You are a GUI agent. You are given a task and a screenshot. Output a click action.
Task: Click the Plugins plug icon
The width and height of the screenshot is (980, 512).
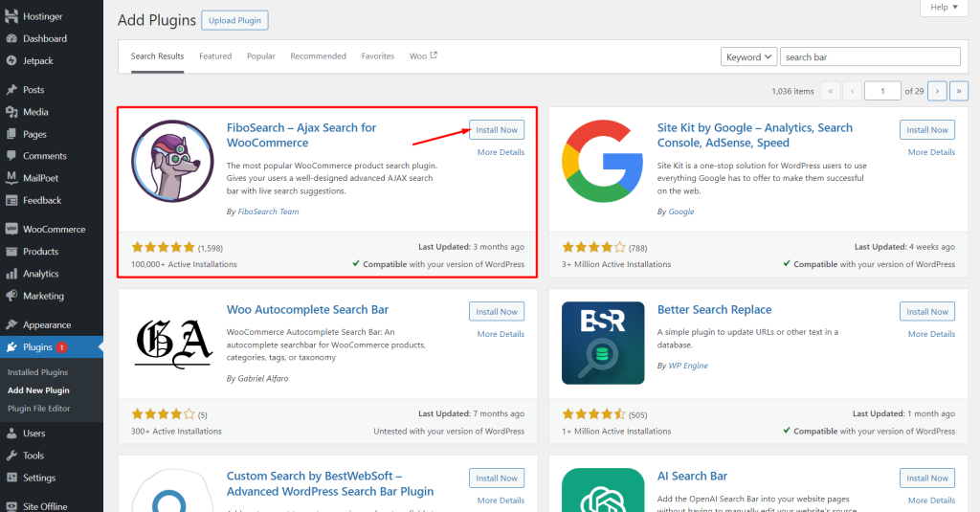(11, 347)
